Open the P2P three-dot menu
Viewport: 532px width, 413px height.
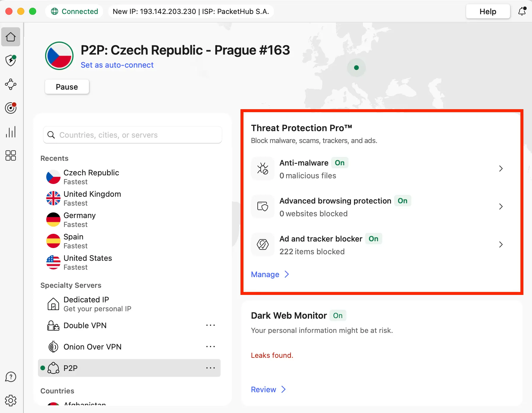tap(211, 368)
